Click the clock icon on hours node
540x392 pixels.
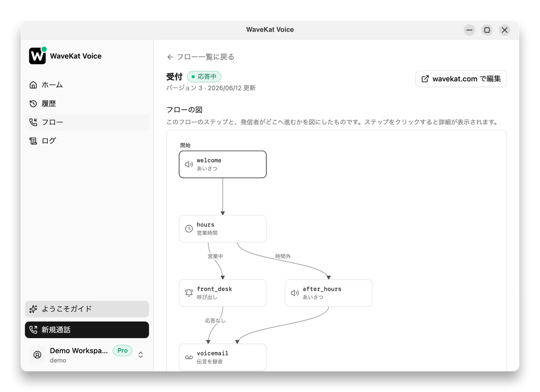tap(189, 229)
